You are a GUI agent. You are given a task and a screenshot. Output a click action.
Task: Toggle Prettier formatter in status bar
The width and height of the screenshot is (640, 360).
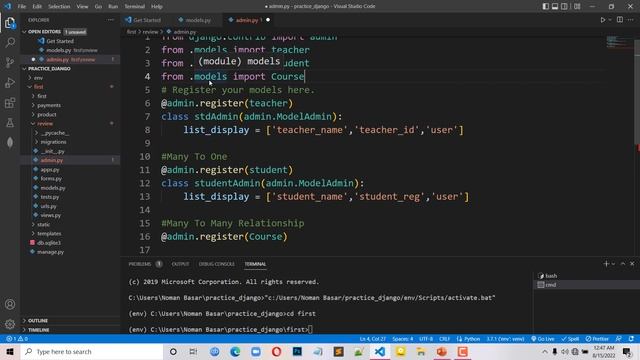point(597,339)
